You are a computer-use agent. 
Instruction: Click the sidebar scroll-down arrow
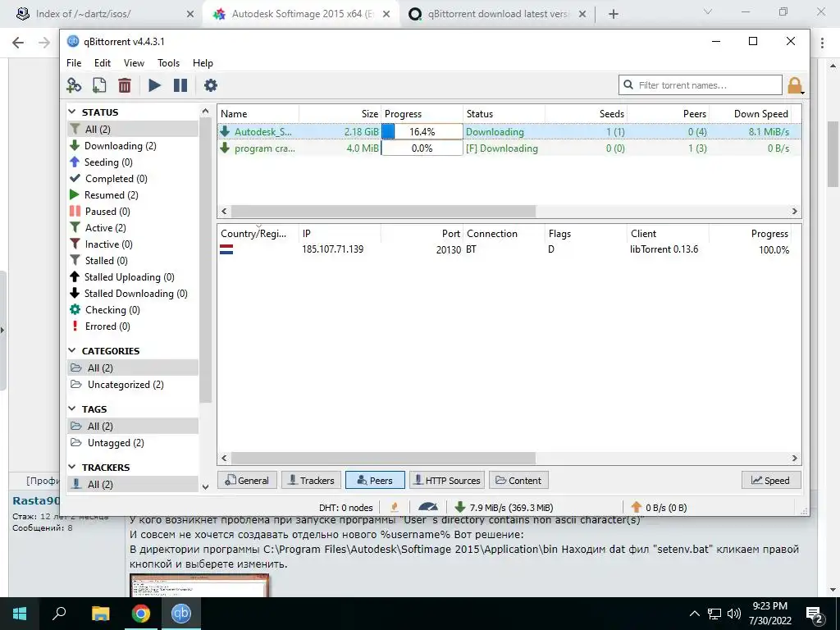205,486
